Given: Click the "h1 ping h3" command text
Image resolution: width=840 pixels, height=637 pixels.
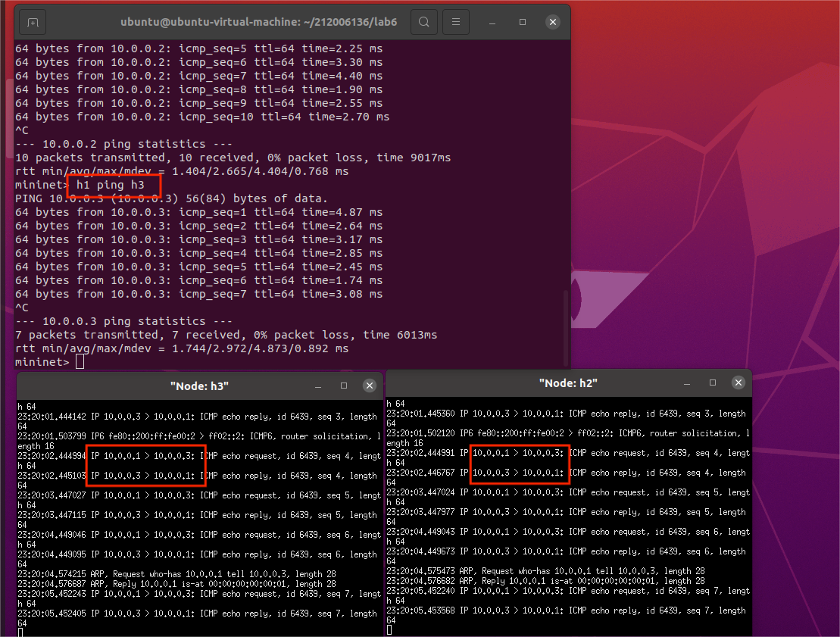Looking at the screenshot, I should click(111, 186).
